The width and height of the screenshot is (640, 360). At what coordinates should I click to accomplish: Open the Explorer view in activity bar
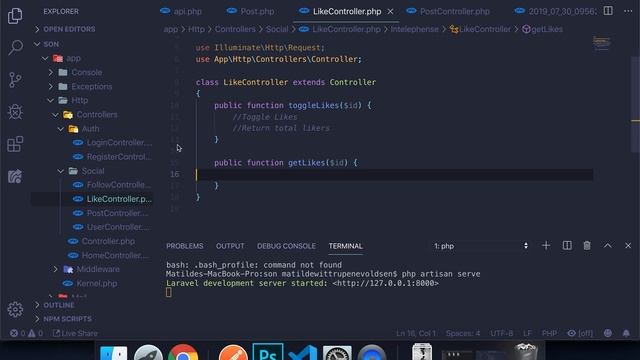click(15, 16)
